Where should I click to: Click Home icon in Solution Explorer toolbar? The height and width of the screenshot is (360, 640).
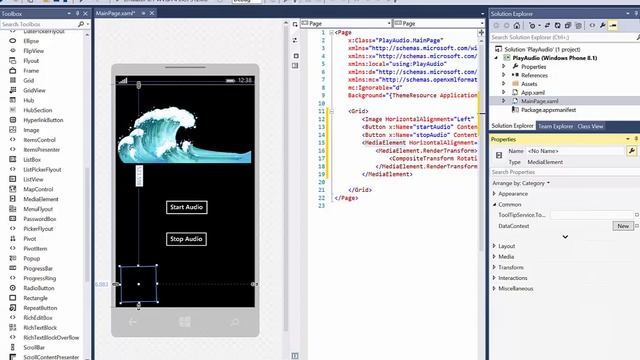click(x=517, y=26)
